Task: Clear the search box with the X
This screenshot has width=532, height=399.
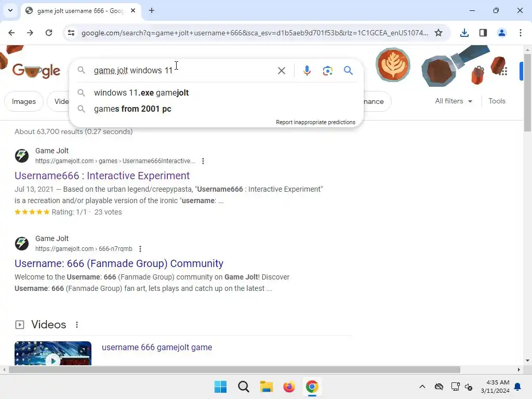Action: [x=281, y=71]
